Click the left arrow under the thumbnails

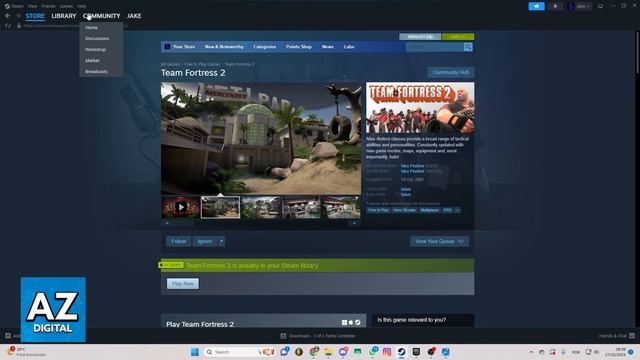[167, 223]
